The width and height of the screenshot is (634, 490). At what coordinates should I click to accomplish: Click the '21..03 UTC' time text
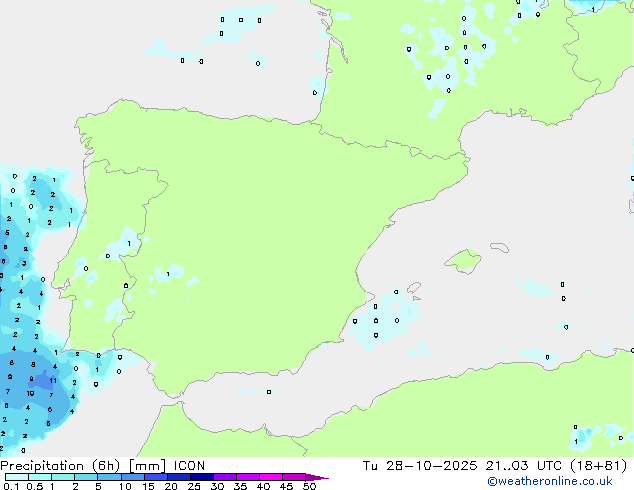point(524,466)
